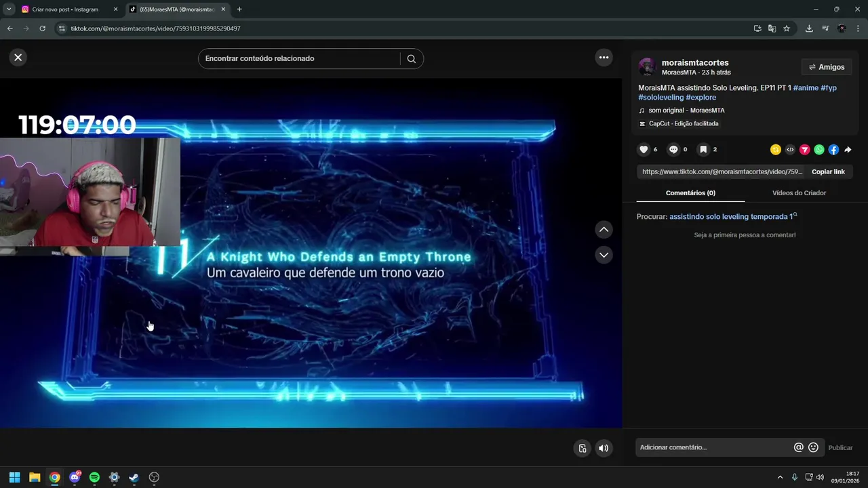Open Chrome downloads
The width and height of the screenshot is (868, 488).
(809, 28)
